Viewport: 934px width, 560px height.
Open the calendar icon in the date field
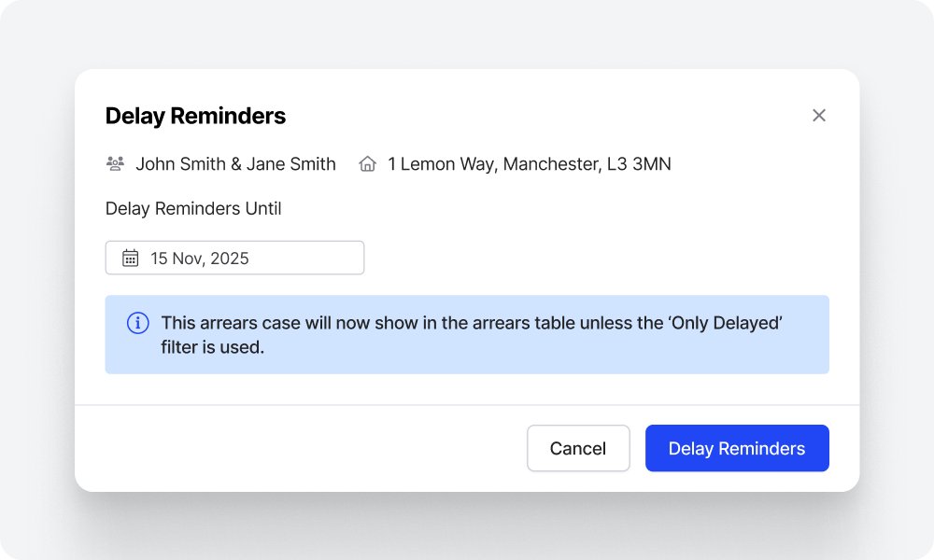(x=130, y=257)
